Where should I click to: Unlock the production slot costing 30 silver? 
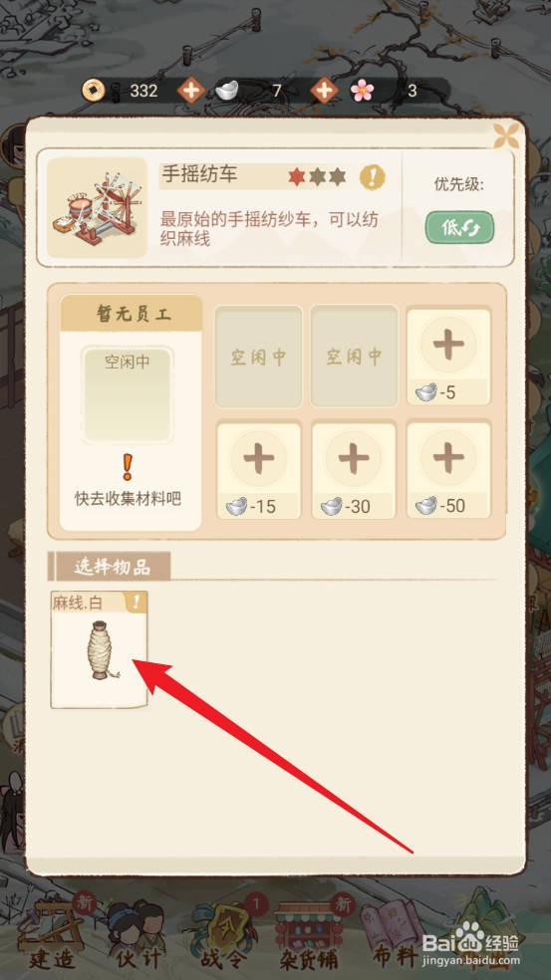(354, 471)
